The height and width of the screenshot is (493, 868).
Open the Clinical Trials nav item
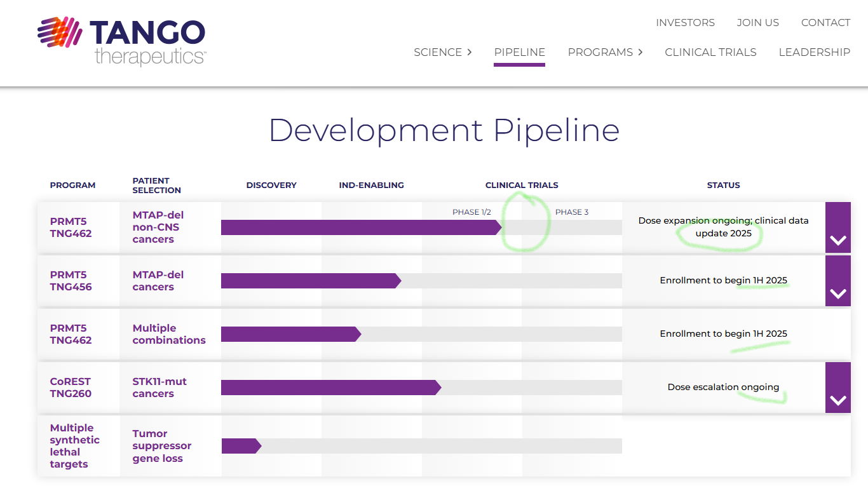pos(710,52)
